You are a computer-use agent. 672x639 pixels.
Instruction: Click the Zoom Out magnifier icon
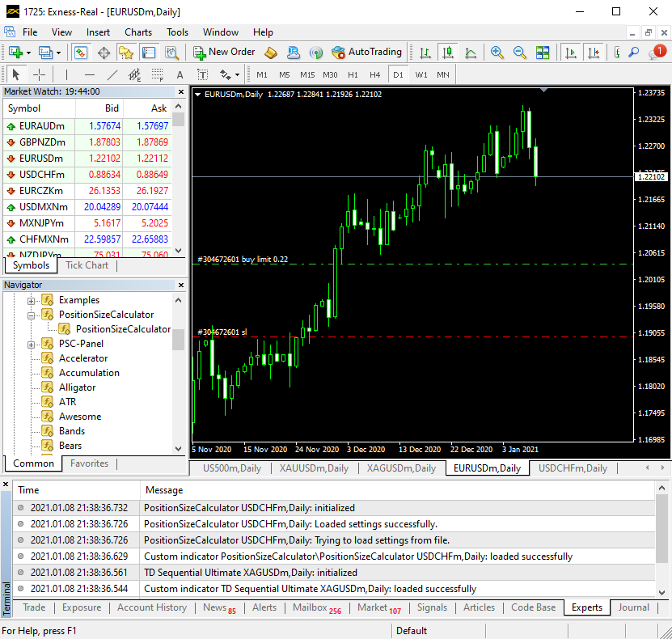519,52
